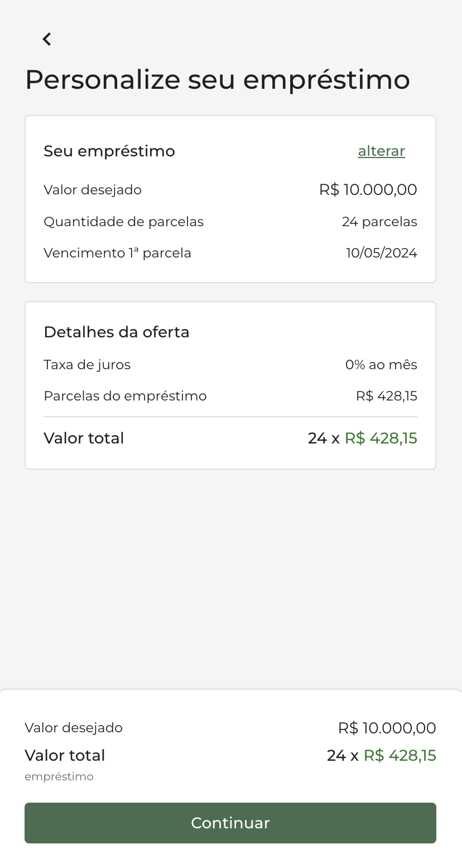
Task: Click the "alterar" link to edit the loan
Action: (x=381, y=151)
